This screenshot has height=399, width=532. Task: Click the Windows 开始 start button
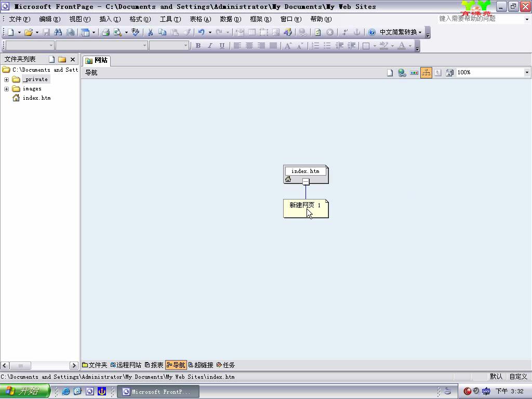(25, 391)
